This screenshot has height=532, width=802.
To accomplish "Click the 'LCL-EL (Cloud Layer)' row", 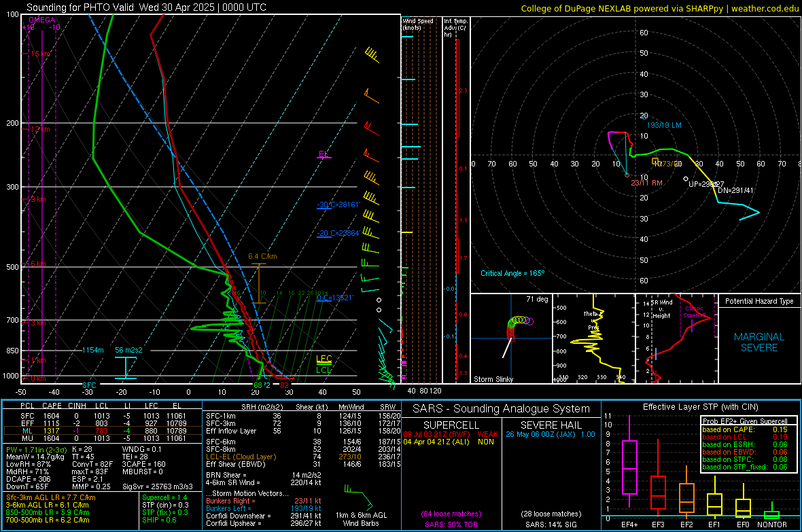I will coord(303,457).
